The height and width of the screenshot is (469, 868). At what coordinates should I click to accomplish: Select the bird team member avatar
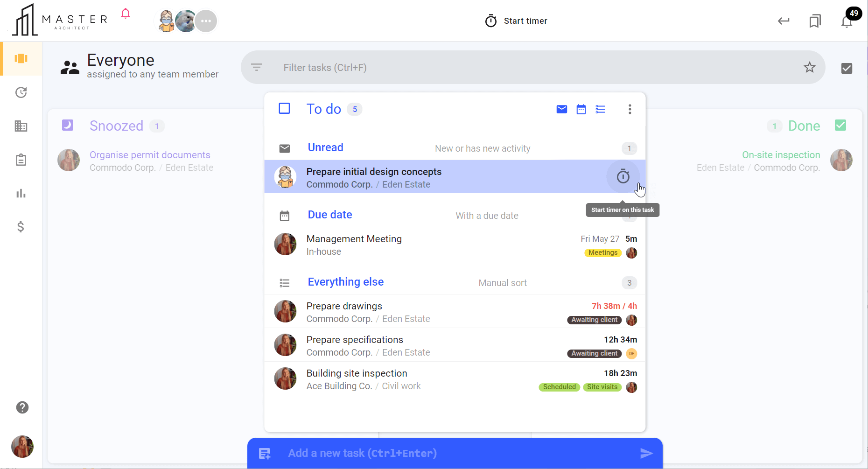186,21
